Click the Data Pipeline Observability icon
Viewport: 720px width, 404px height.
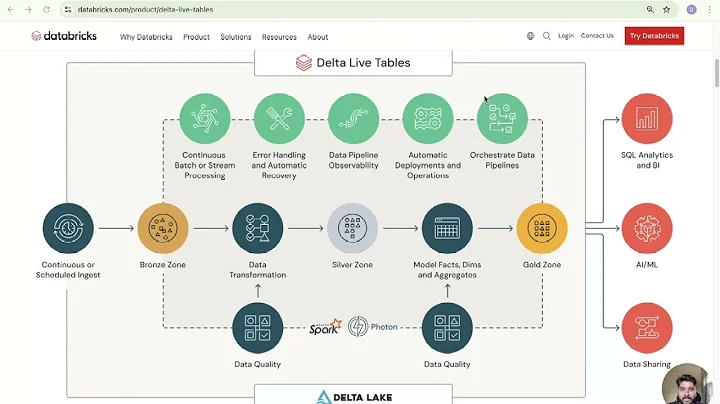tap(354, 119)
